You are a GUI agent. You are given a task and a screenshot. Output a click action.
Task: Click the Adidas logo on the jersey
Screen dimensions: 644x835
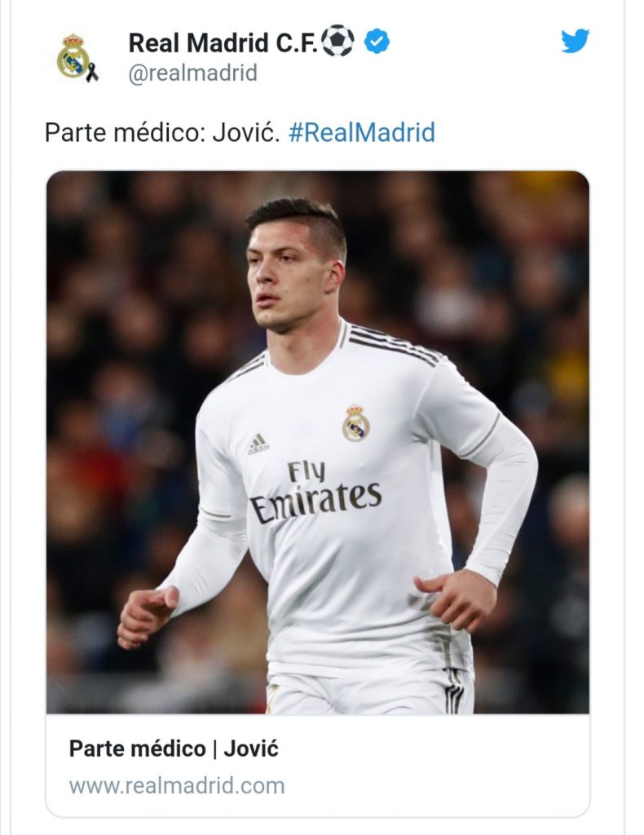tap(258, 444)
